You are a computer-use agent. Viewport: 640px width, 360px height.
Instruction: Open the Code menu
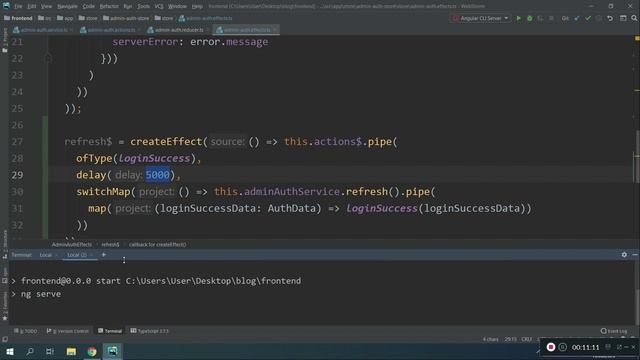pyautogui.click(x=89, y=7)
